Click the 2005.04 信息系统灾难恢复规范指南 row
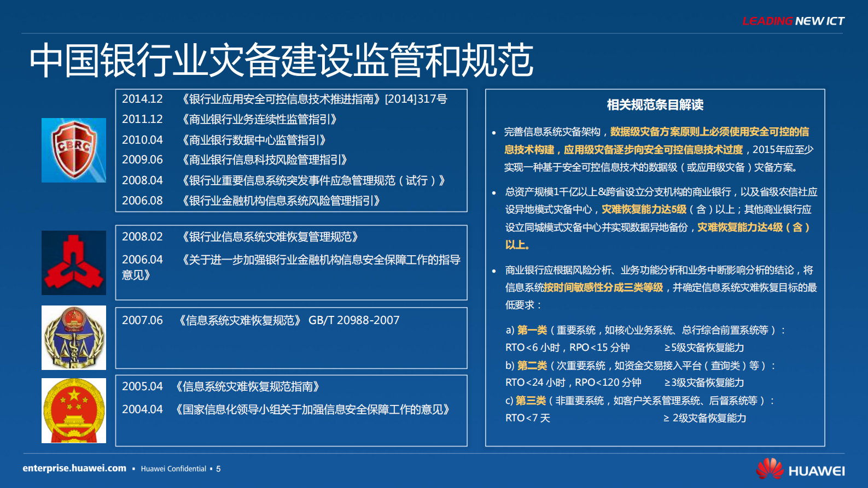 221,386
